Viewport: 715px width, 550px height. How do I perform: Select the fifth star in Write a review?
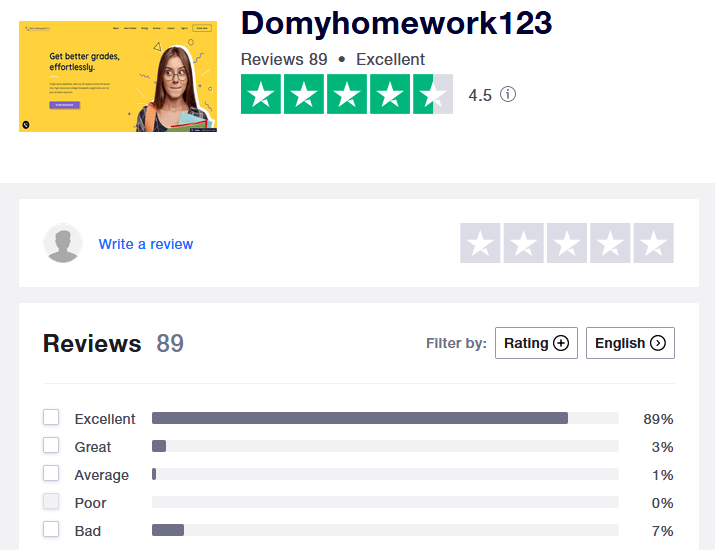pos(653,243)
